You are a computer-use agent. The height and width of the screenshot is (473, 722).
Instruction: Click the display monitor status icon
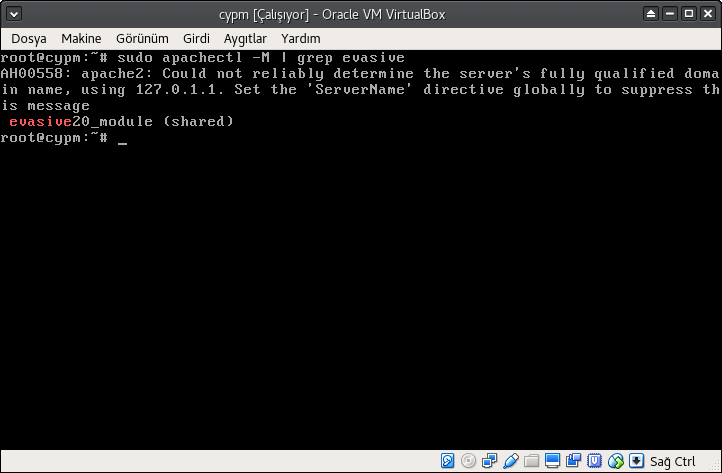(x=552, y=461)
